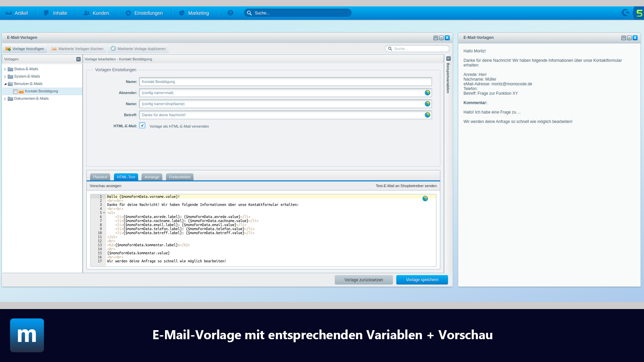Click line 17 in code editor
This screenshot has width=644, height=362.
[x=166, y=261]
